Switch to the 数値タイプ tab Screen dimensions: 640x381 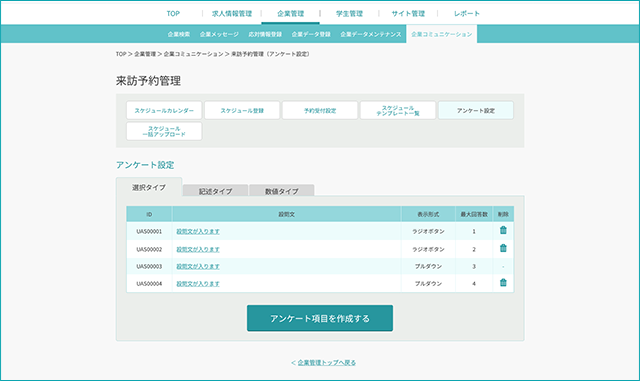click(282, 191)
